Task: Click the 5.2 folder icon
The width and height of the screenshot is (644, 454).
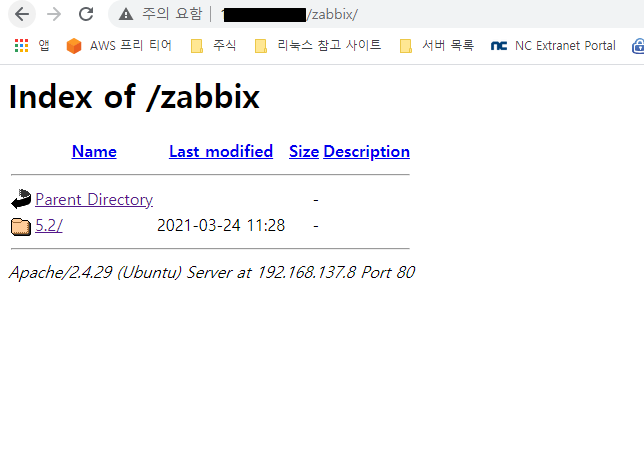Action: pos(21,226)
